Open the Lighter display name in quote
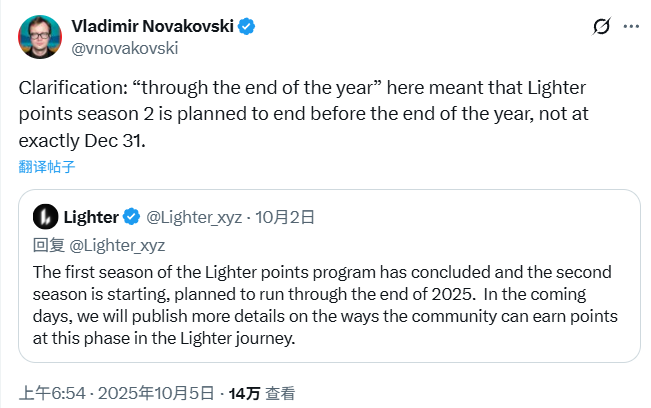The image size is (651, 408). pos(90,217)
